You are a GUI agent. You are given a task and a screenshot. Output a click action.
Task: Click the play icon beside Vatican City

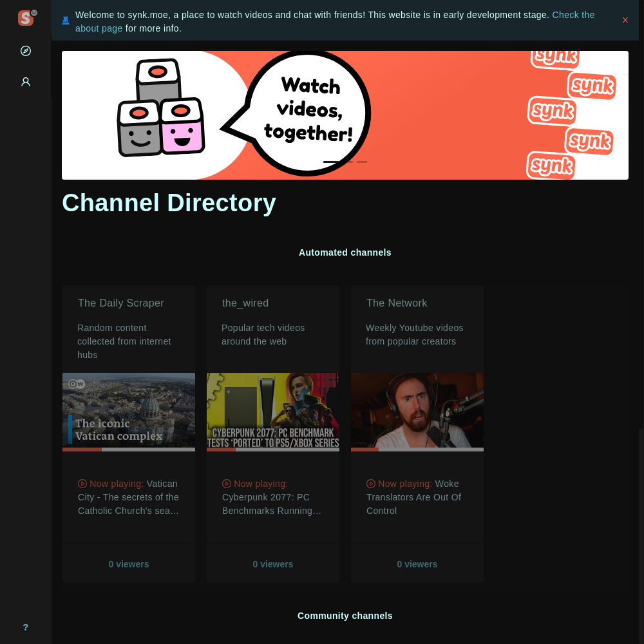[82, 484]
